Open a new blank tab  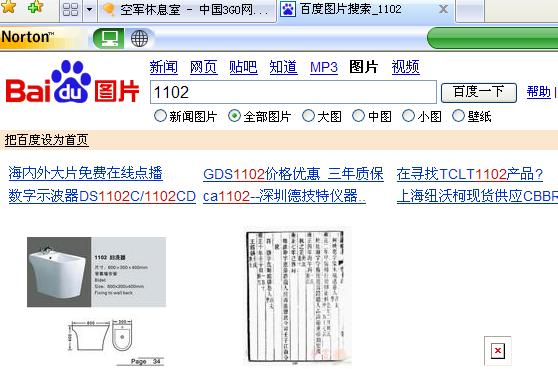[469, 10]
